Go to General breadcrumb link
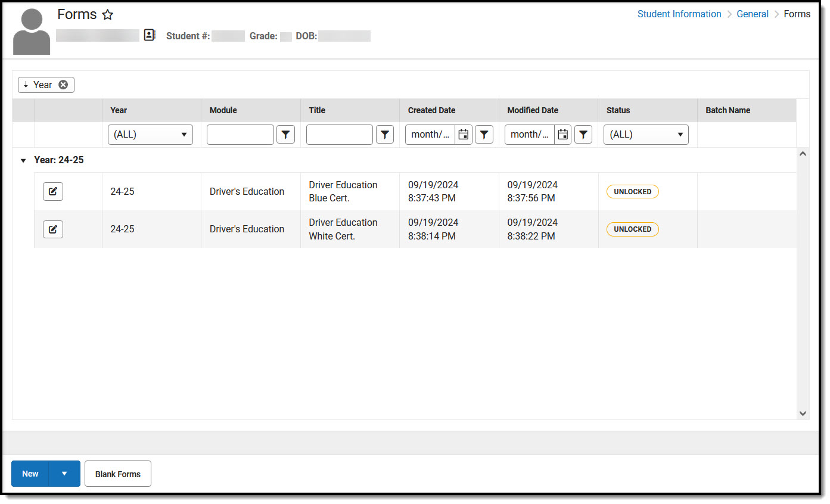 pyautogui.click(x=753, y=14)
